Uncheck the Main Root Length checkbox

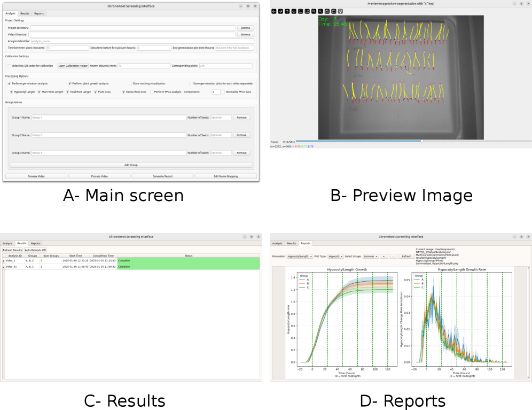(x=40, y=92)
